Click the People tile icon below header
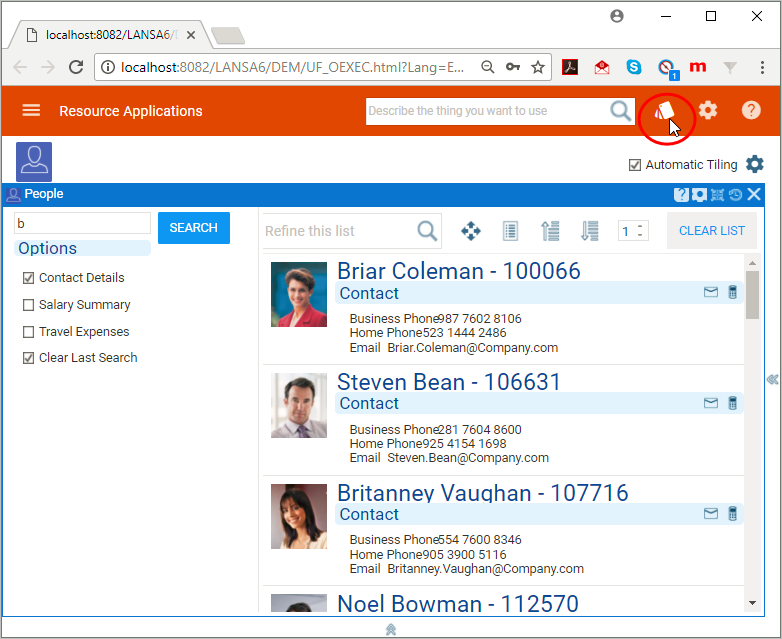782x639 pixels. tap(34, 162)
